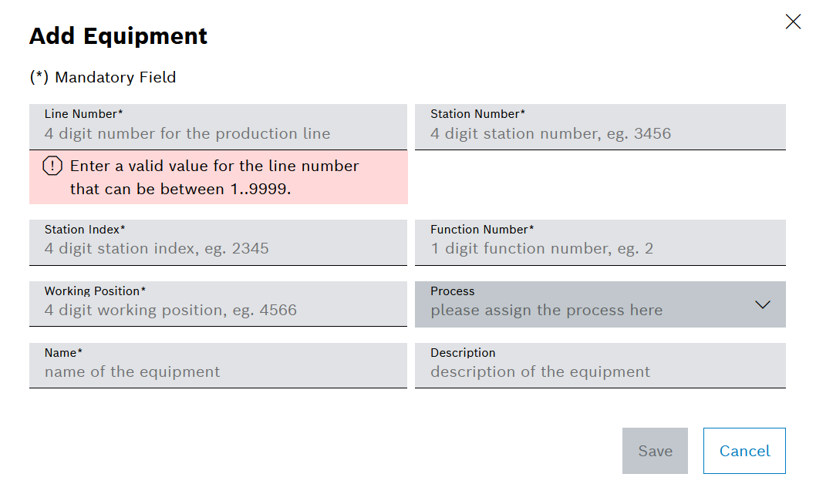Close the Add Equipment dialog with the X

(793, 22)
